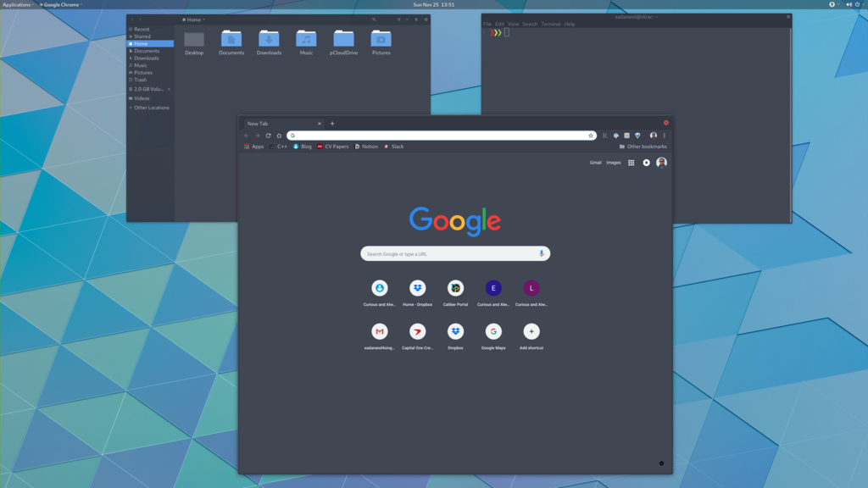Open Terminal Search menu
Screen dimensions: 868x488
(530, 25)
